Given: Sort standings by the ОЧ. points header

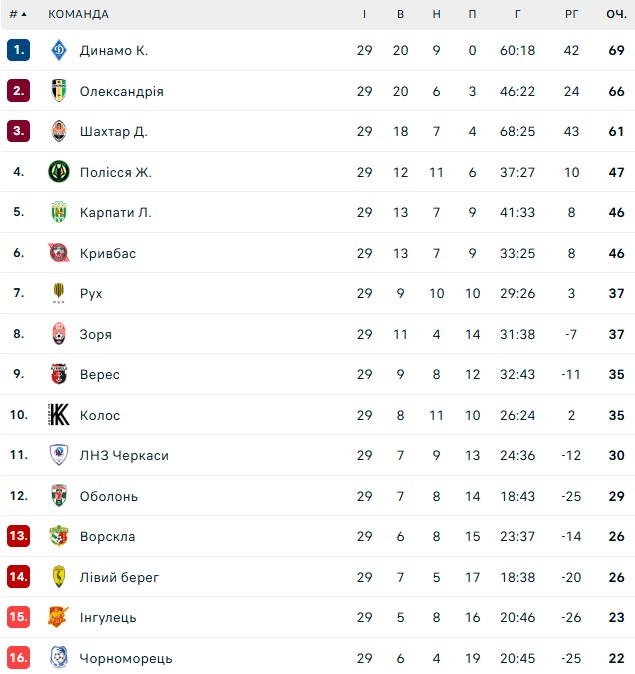Looking at the screenshot, I should point(616,14).
